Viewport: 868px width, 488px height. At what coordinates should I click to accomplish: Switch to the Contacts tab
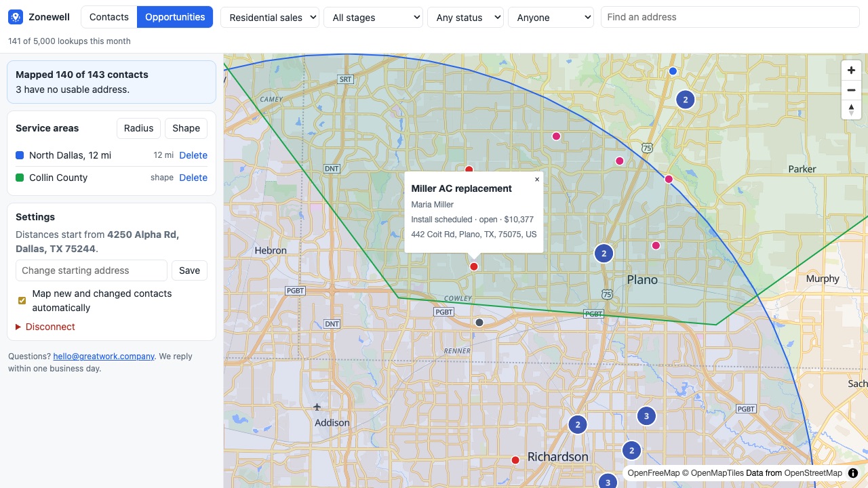(109, 17)
